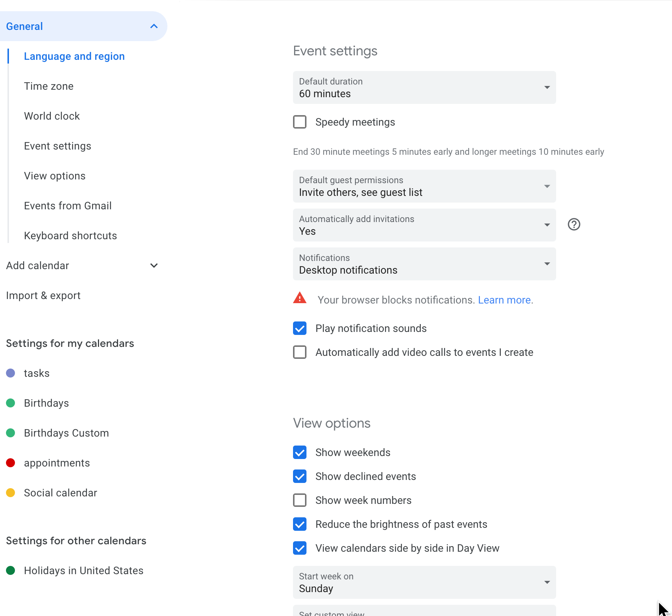
Task: Collapse the General section chevron
Action: (154, 26)
